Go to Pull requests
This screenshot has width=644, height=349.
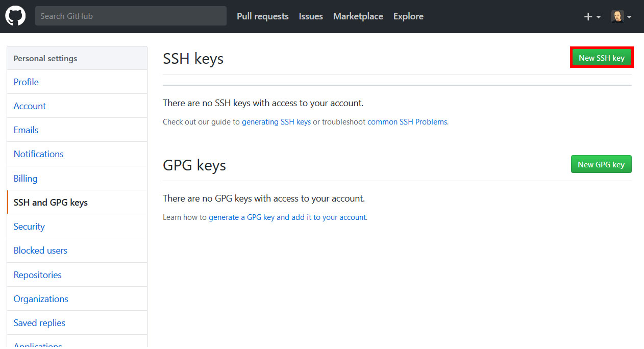[263, 16]
